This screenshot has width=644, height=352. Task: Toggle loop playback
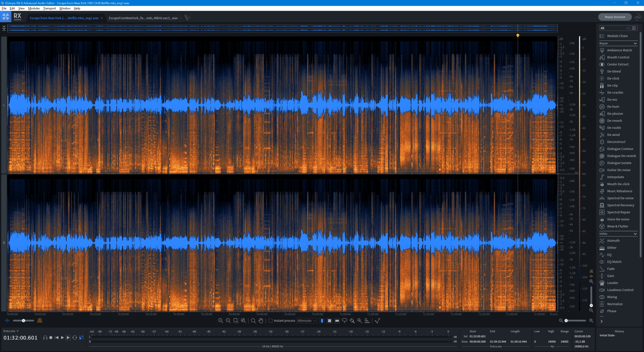tap(74, 338)
